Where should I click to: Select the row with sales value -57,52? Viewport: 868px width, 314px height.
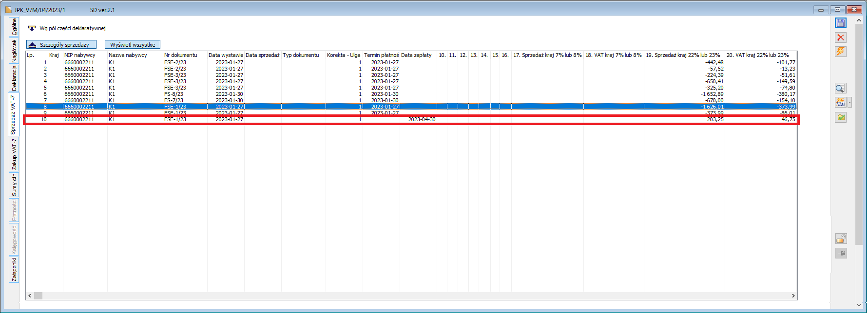click(x=411, y=69)
